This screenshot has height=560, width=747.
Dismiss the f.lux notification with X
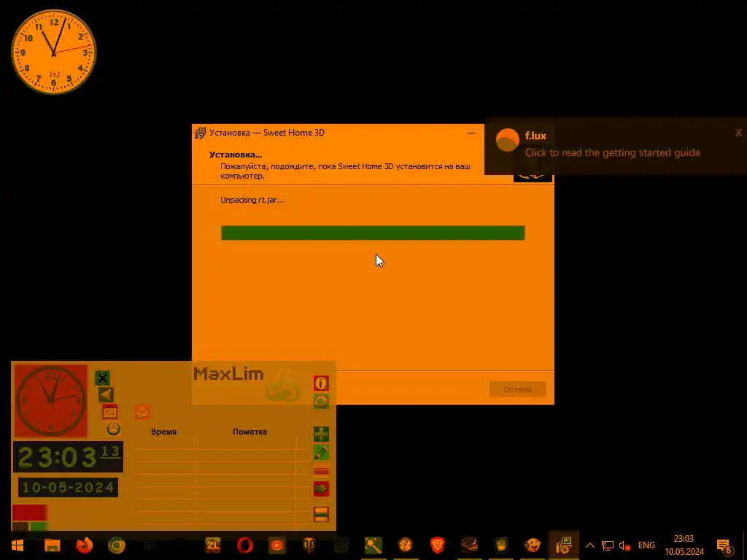tap(738, 133)
